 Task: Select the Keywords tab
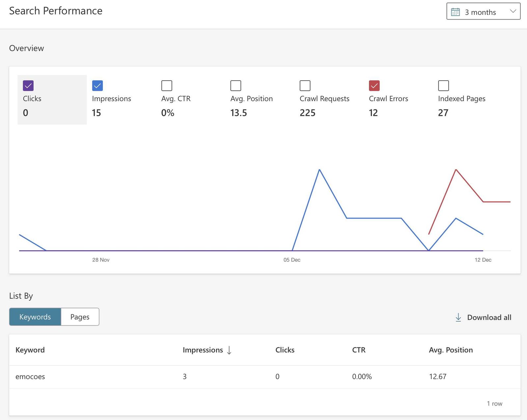35,317
